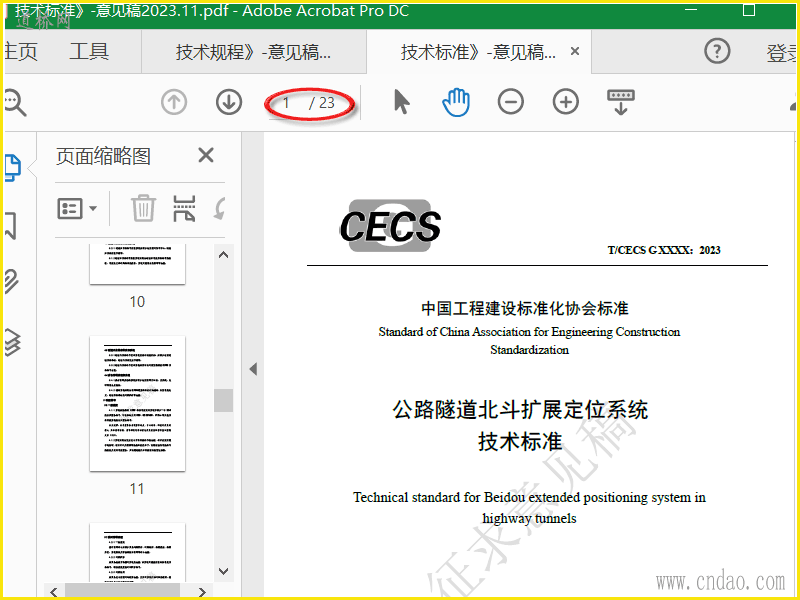Zoom out with minus button
This screenshot has height=600, width=800.
click(x=511, y=102)
